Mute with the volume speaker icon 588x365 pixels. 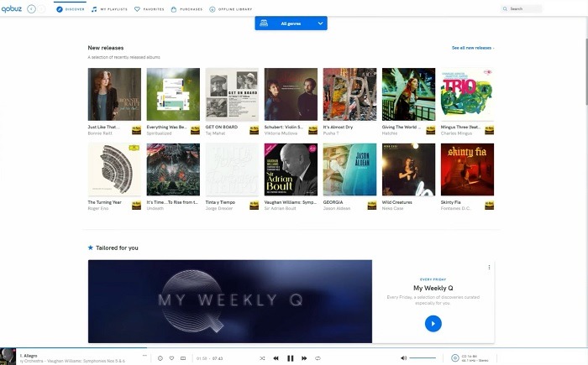[403, 358]
